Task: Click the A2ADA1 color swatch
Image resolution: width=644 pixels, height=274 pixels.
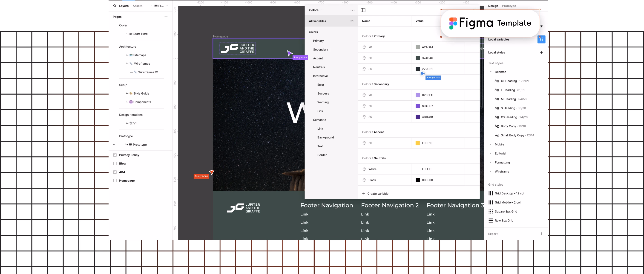Action: click(417, 47)
